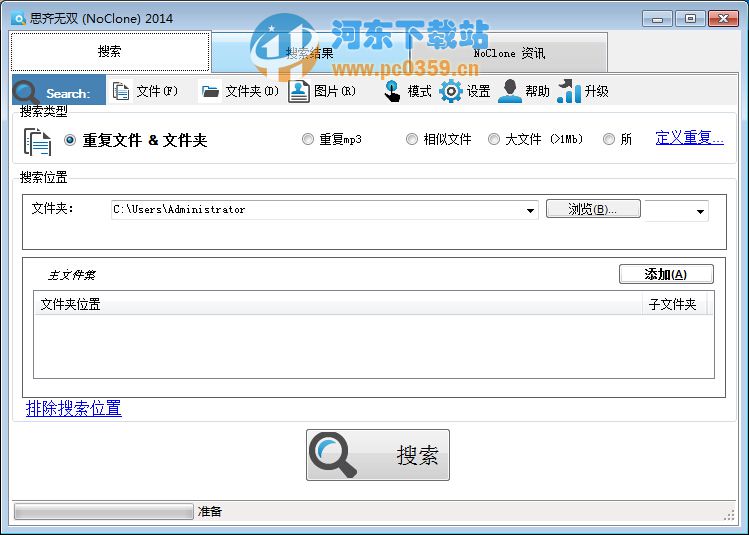749x535 pixels.
Task: Select 重复文件 & 文件夹 radio button
Action: pos(70,140)
